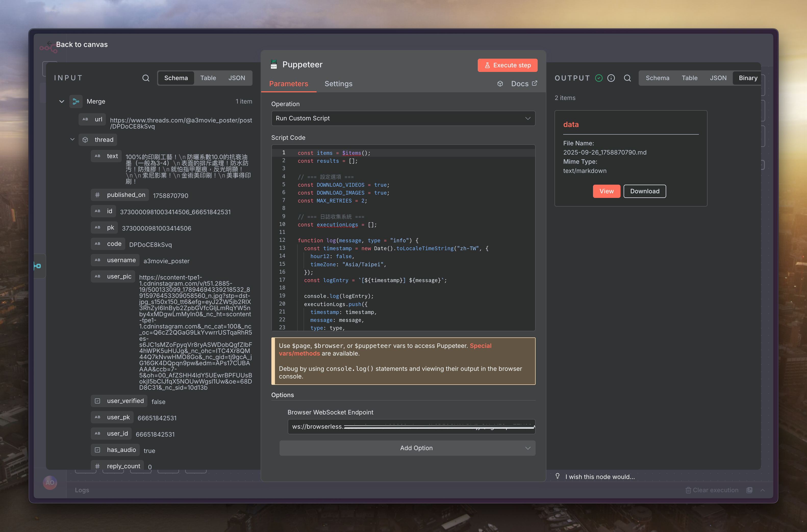Click the lightbulb feedback icon
This screenshot has width=807, height=532.
pos(557,476)
